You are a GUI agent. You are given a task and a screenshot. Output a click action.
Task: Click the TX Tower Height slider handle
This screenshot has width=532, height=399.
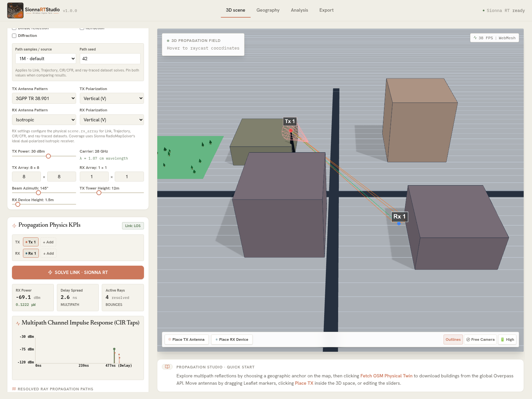99,193
